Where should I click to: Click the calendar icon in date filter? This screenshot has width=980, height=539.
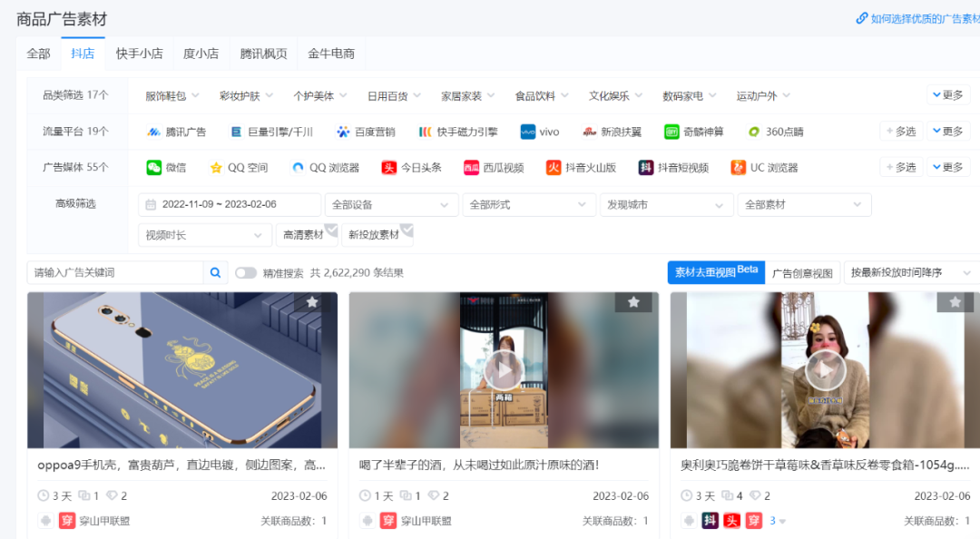[x=151, y=204]
